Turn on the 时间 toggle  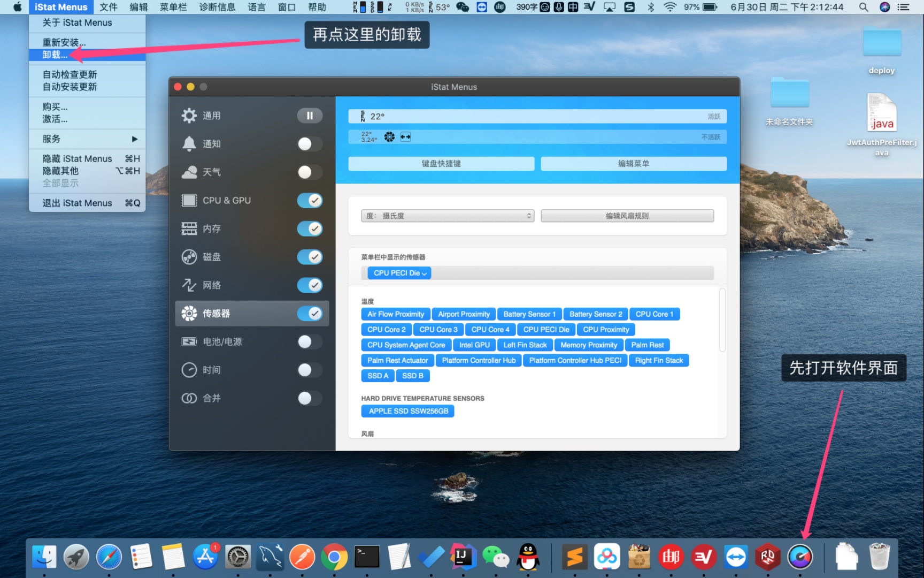(310, 370)
